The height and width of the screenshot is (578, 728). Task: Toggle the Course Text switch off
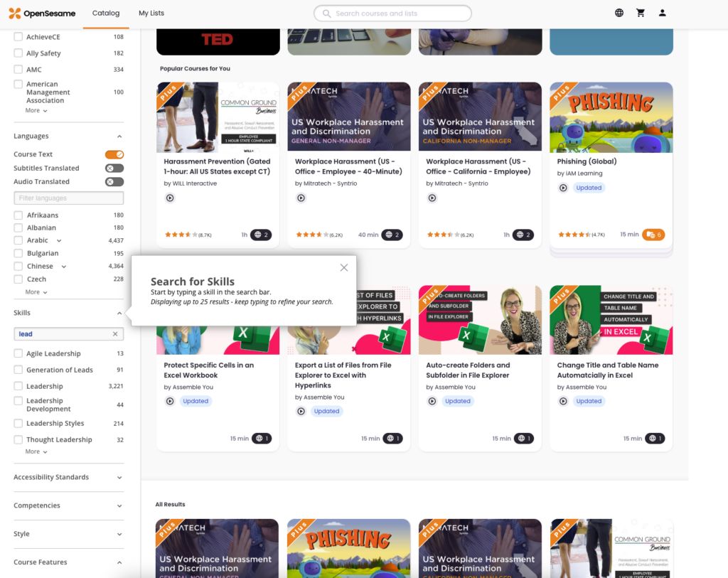[x=114, y=154]
